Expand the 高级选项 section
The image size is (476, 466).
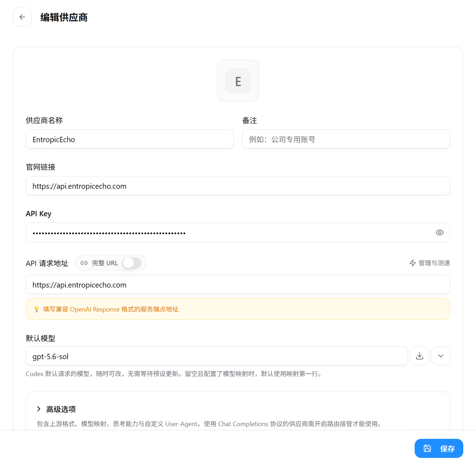[56, 409]
